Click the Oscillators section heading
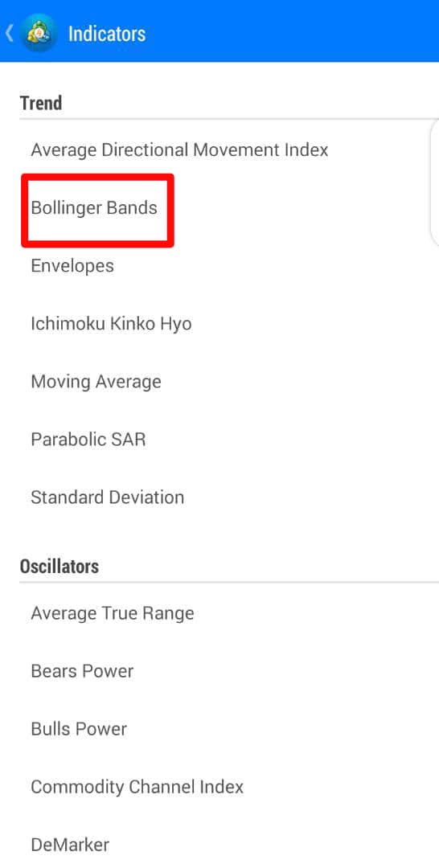Viewport: 439px width, 868px height. [x=59, y=567]
